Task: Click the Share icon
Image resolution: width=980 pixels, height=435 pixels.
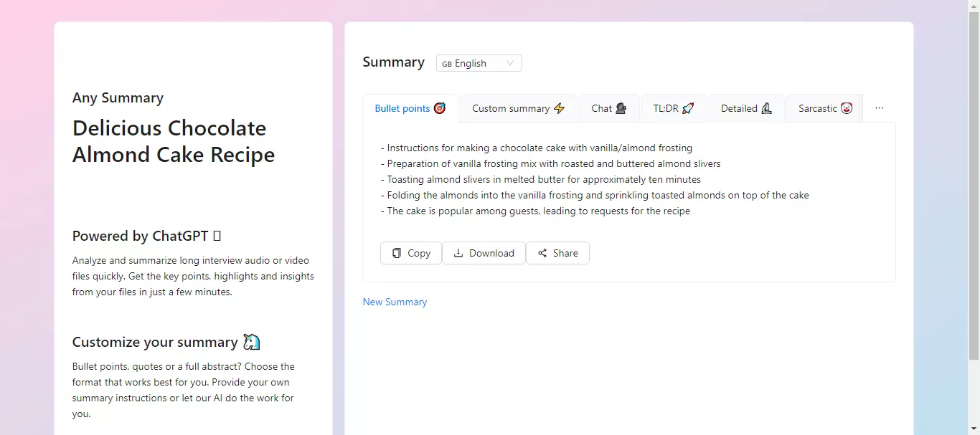Action: click(542, 253)
